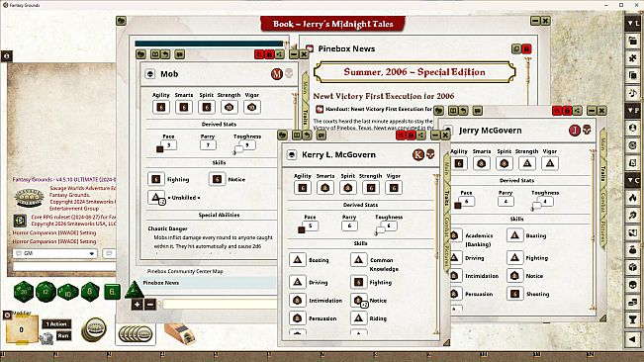Pick up the green d4 die

click(134, 290)
